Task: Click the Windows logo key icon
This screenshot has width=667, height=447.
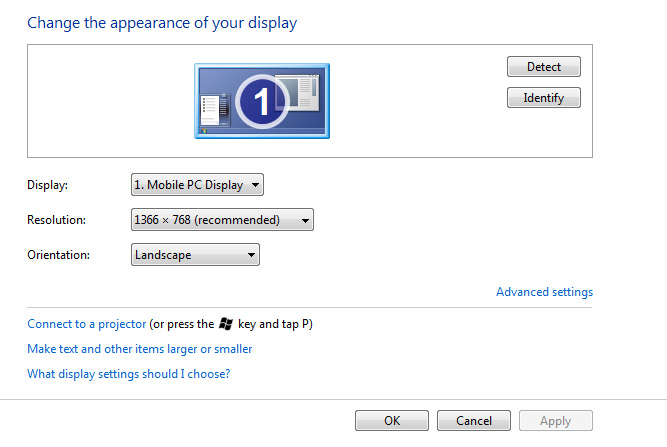Action: [226, 324]
